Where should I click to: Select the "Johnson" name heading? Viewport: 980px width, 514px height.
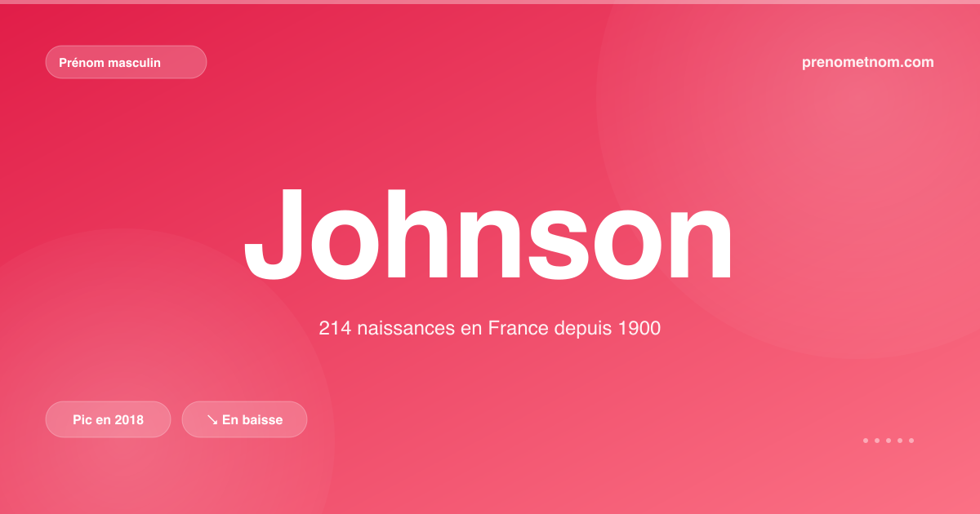(x=489, y=235)
